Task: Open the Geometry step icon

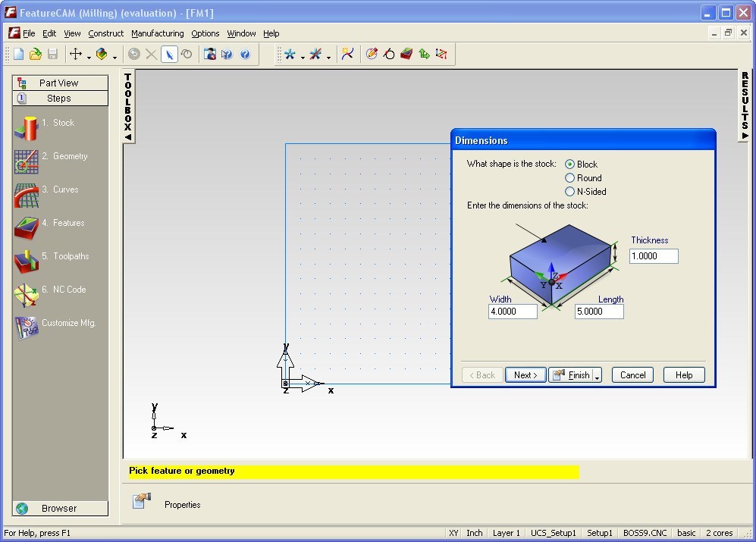Action: (x=26, y=161)
